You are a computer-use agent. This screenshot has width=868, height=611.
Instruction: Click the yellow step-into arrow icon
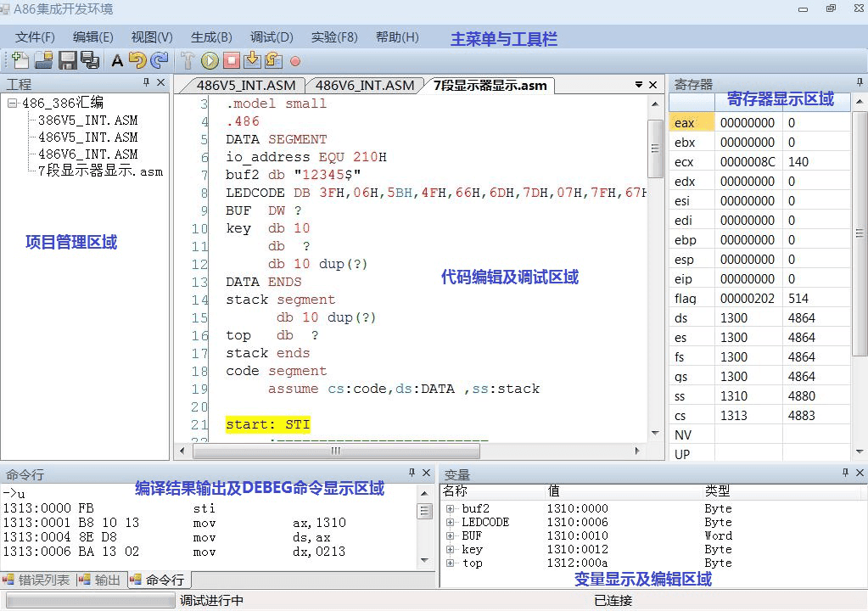pyautogui.click(x=250, y=60)
